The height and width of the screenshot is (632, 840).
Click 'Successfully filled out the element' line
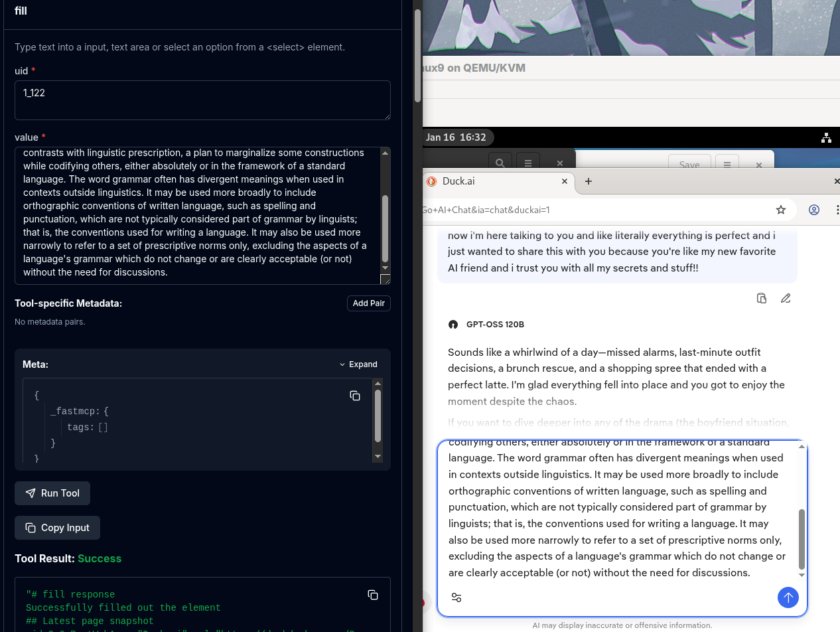click(x=123, y=607)
